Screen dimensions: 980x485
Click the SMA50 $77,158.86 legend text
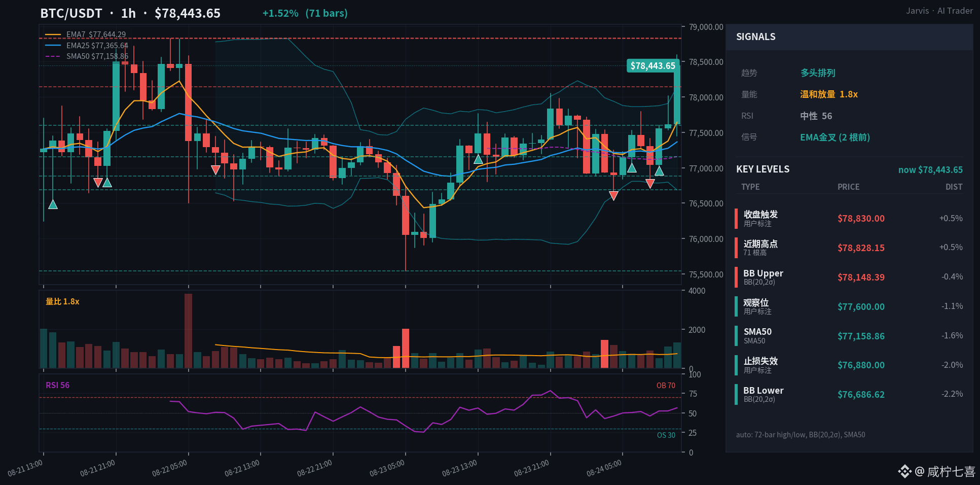pos(97,56)
